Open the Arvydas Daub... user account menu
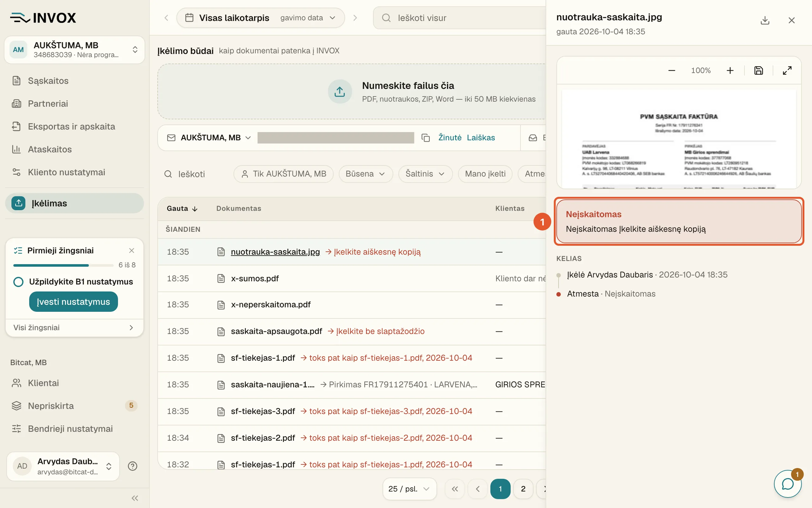The height and width of the screenshot is (508, 812). coord(63,466)
